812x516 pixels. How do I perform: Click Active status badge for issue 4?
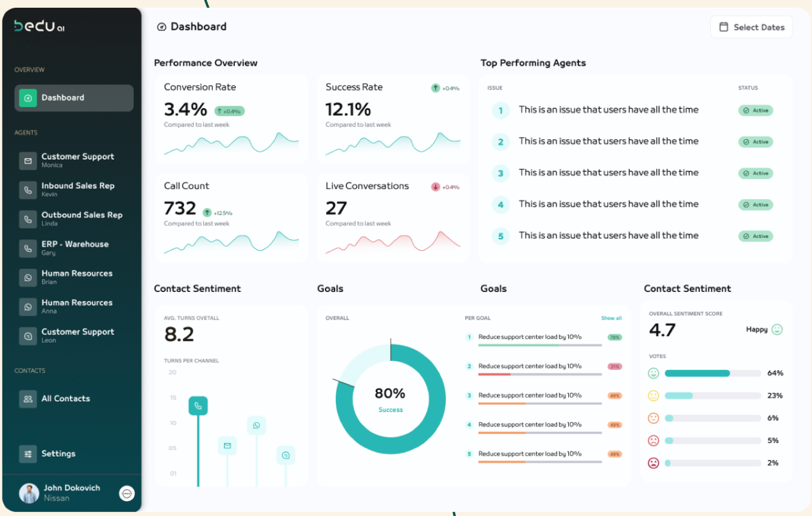point(755,205)
